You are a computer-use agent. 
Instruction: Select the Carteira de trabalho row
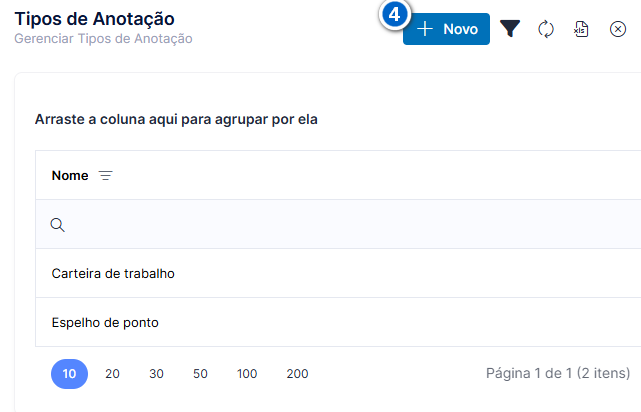[x=338, y=273]
